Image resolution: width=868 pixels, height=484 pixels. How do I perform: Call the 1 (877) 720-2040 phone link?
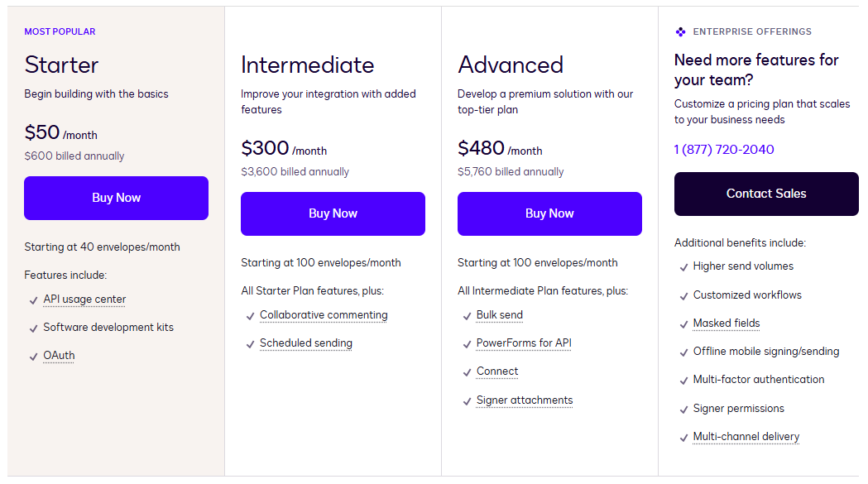point(724,150)
